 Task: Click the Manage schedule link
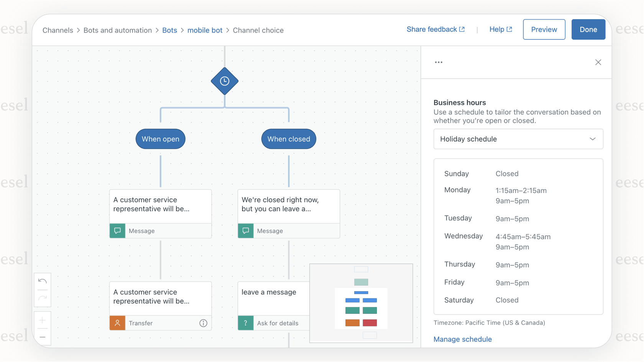coord(463,339)
